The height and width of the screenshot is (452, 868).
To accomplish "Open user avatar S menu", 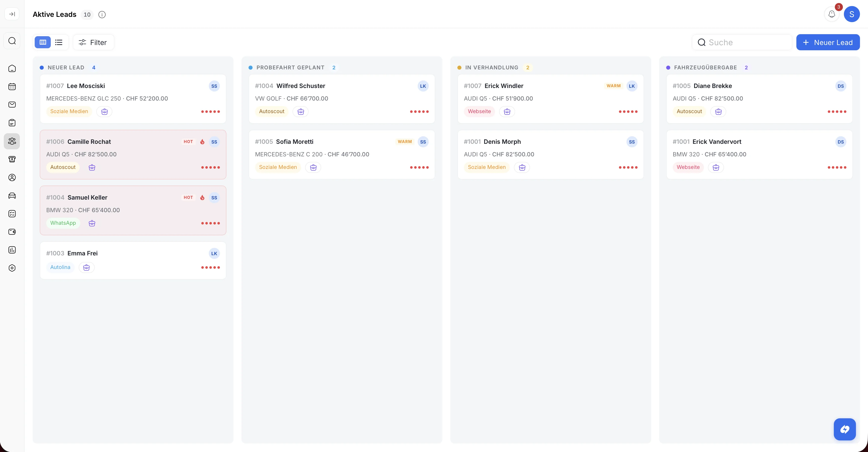I will [x=851, y=14].
